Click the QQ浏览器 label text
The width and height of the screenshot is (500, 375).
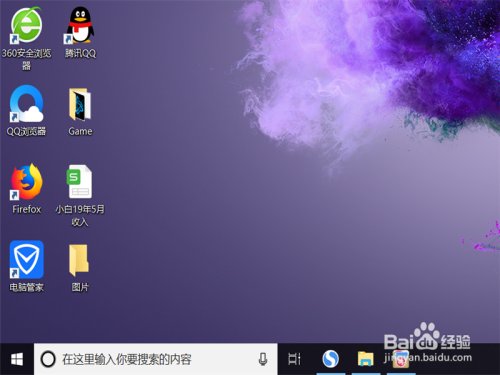pos(26,131)
